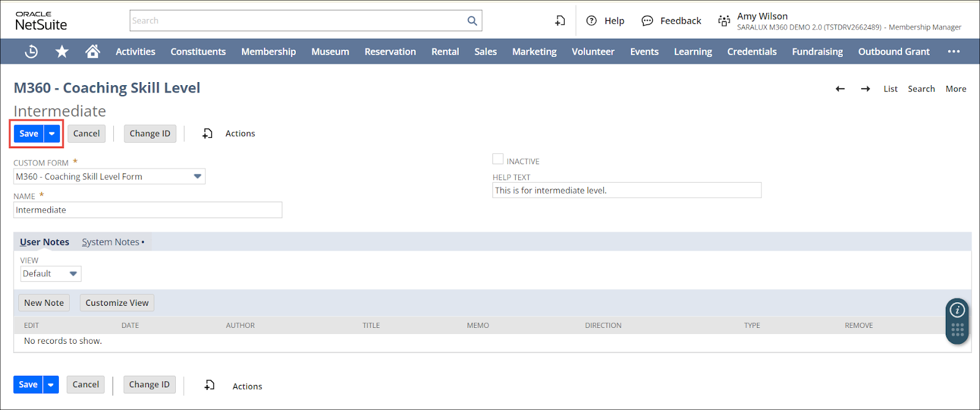Go to next record with right arrow

865,89
